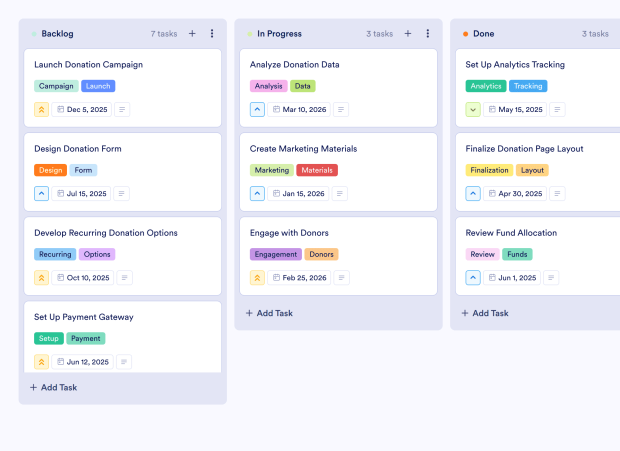Expand priority chevron on Create Marketing Materials card
This screenshot has width=620, height=451.
click(258, 193)
